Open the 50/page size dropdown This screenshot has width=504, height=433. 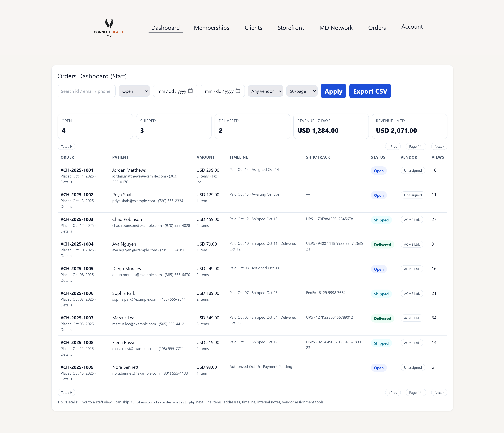tap(302, 91)
